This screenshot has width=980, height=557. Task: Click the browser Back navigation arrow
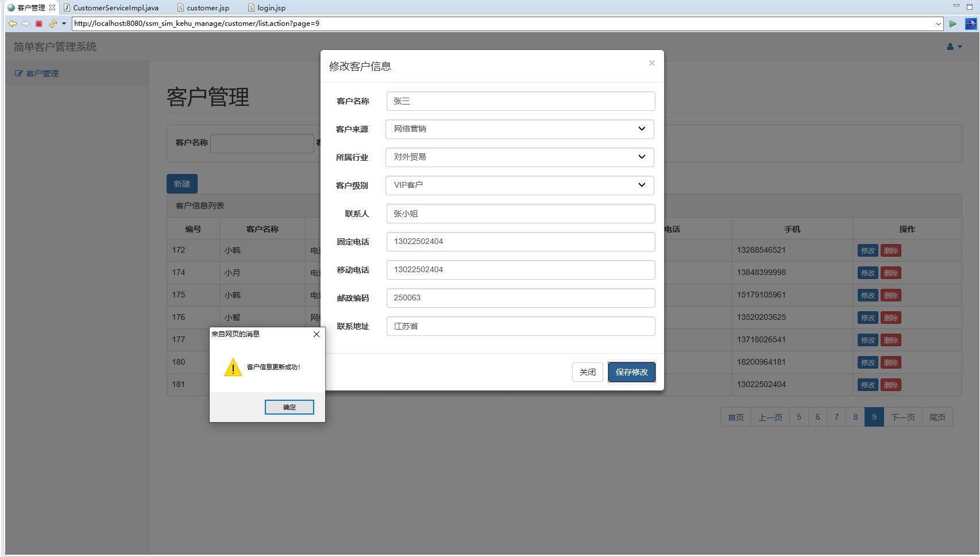point(13,24)
